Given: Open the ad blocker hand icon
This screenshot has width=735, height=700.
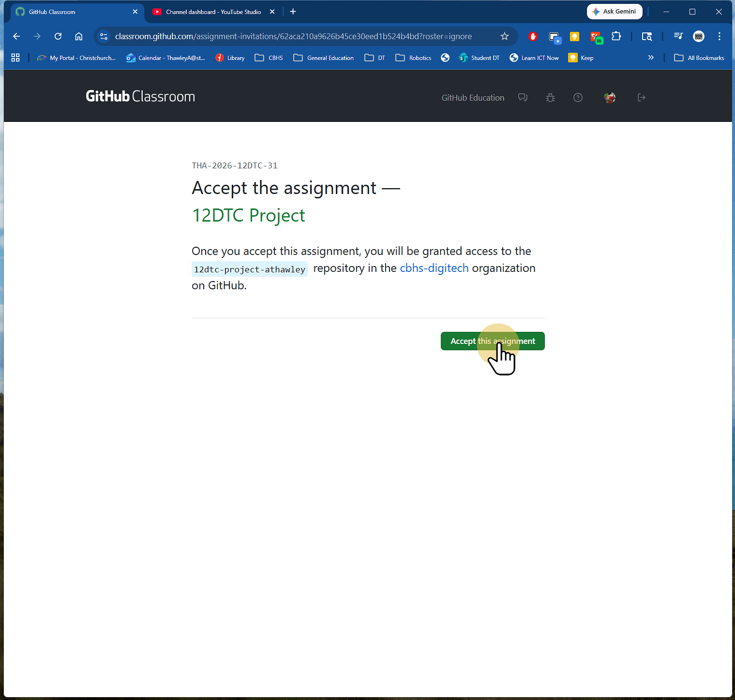Looking at the screenshot, I should click(533, 36).
